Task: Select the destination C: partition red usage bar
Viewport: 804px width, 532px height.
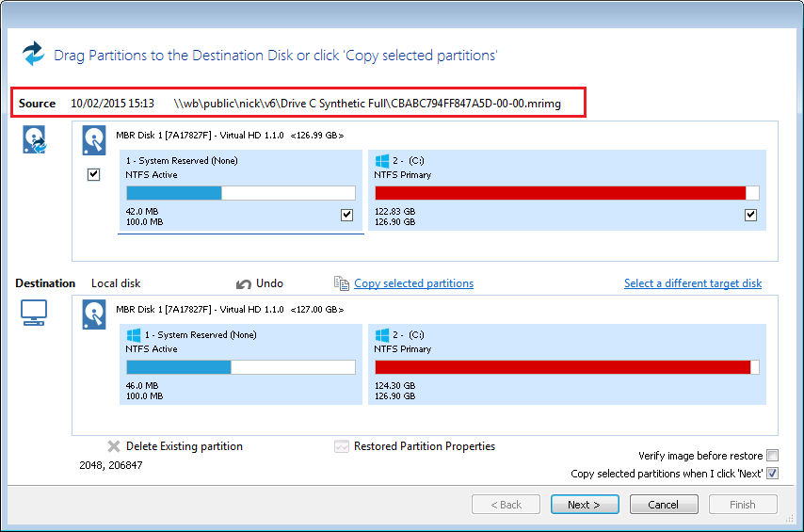Action: 562,367
